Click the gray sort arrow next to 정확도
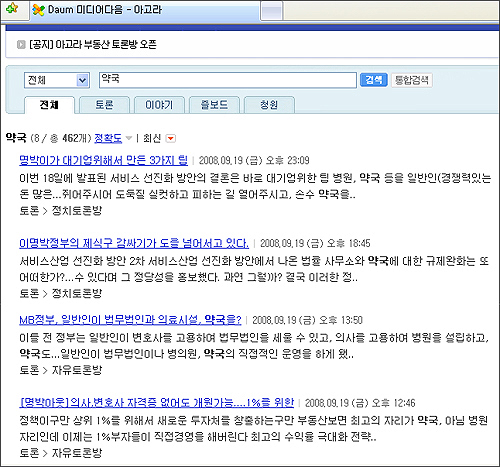 click(x=129, y=138)
